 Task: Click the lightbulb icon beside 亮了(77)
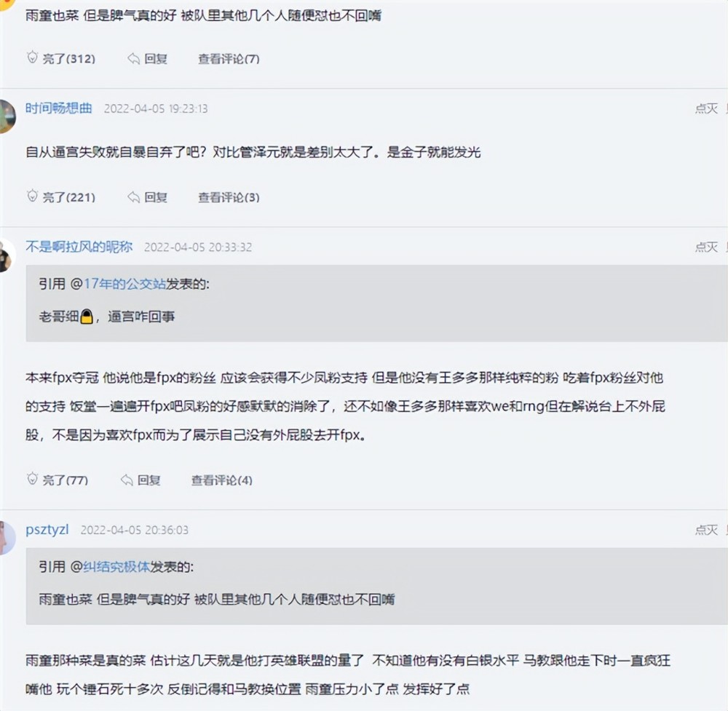(32, 480)
